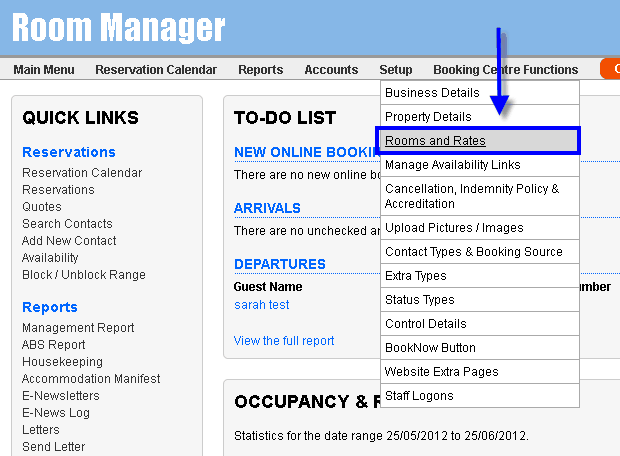The width and height of the screenshot is (620, 456).
Task: Open Upload Pictures / Images
Action: 480,228
